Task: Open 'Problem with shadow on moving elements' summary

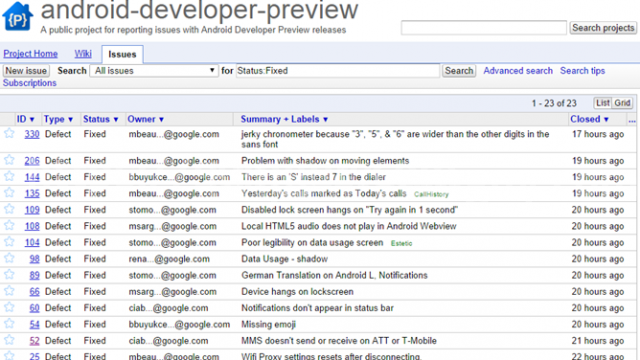Action: 325,160
